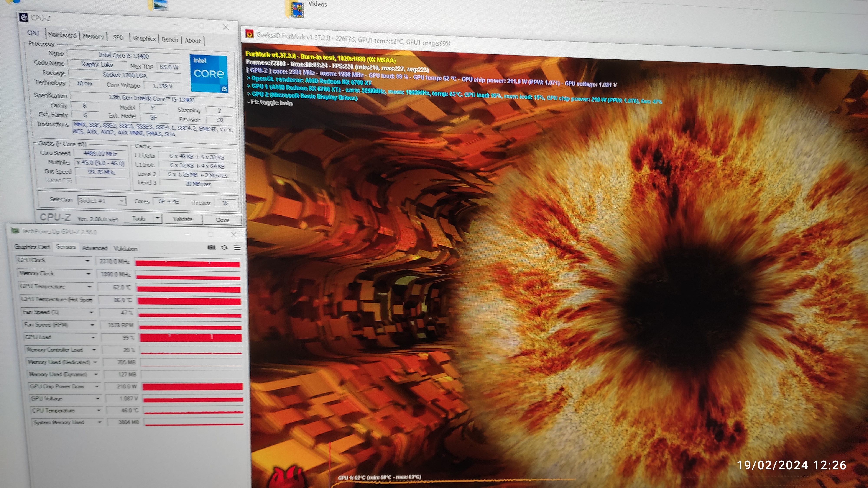This screenshot has width=868, height=488.
Task: Expand the GPU Clock sensor dropdown
Action: pos(88,261)
